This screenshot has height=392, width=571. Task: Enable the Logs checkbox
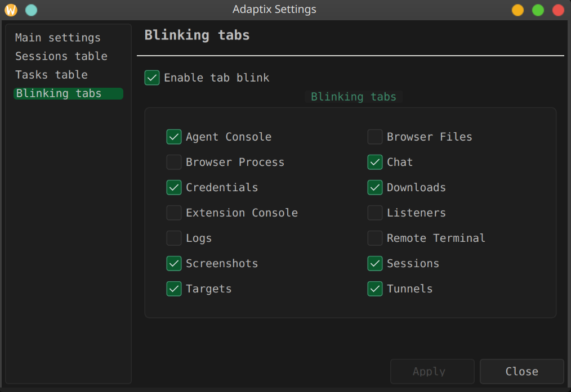pos(174,238)
